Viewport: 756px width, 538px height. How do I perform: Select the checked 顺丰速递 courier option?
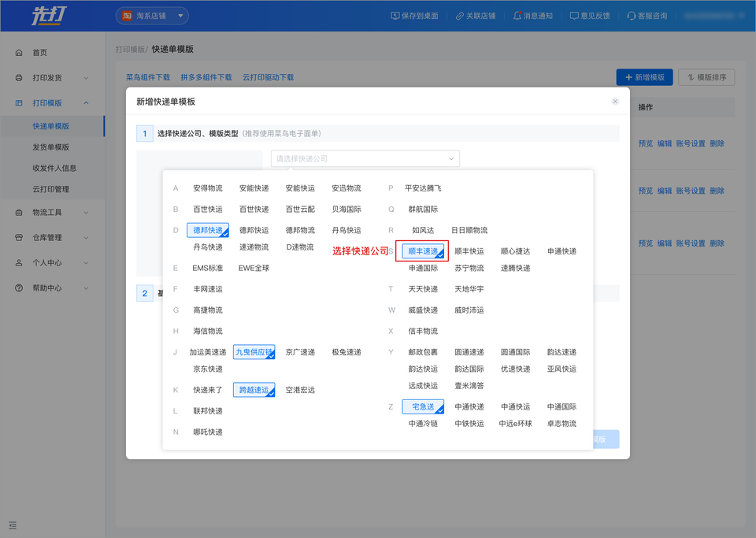[x=423, y=251]
